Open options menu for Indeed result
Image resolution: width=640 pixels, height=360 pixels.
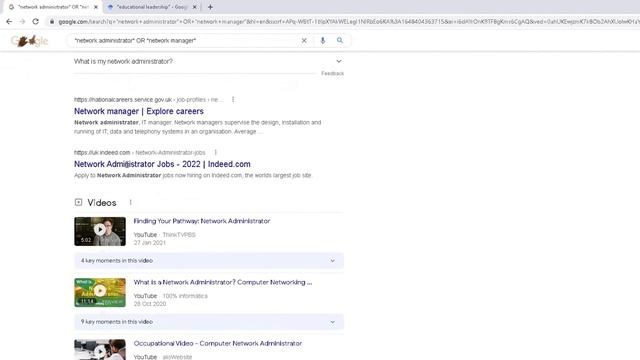[216, 153]
